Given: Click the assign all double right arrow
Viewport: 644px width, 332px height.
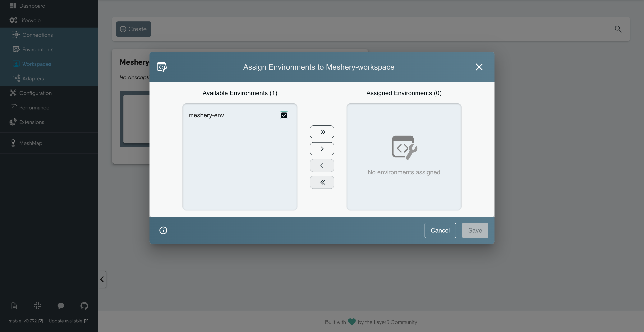Looking at the screenshot, I should [322, 132].
